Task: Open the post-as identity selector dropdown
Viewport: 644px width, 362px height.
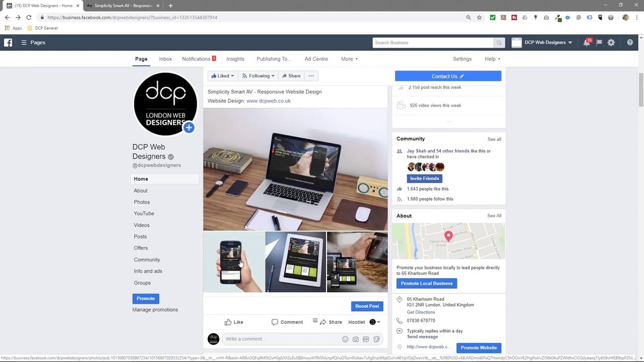Action: coord(375,322)
